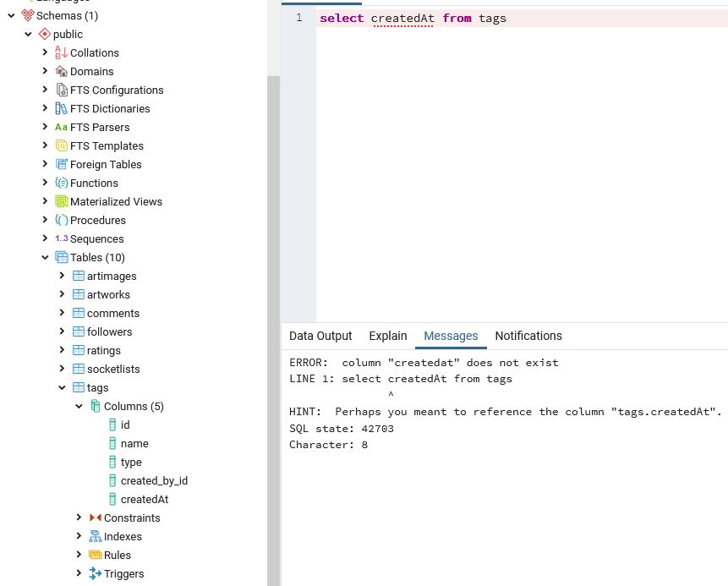The height and width of the screenshot is (586, 728).
Task: Click the comments table icon
Action: click(x=79, y=313)
